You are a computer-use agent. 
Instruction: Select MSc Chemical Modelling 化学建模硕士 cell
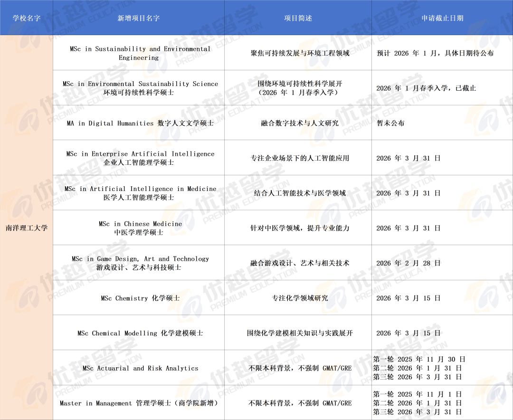[139, 333]
